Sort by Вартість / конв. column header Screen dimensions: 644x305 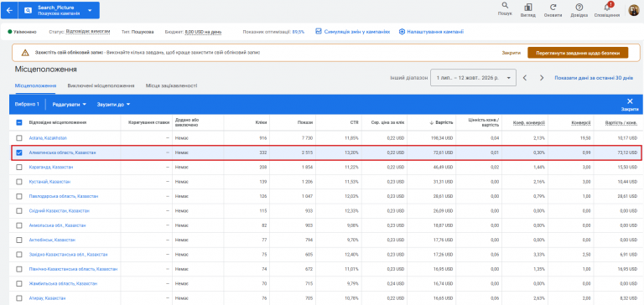pyautogui.click(x=622, y=122)
